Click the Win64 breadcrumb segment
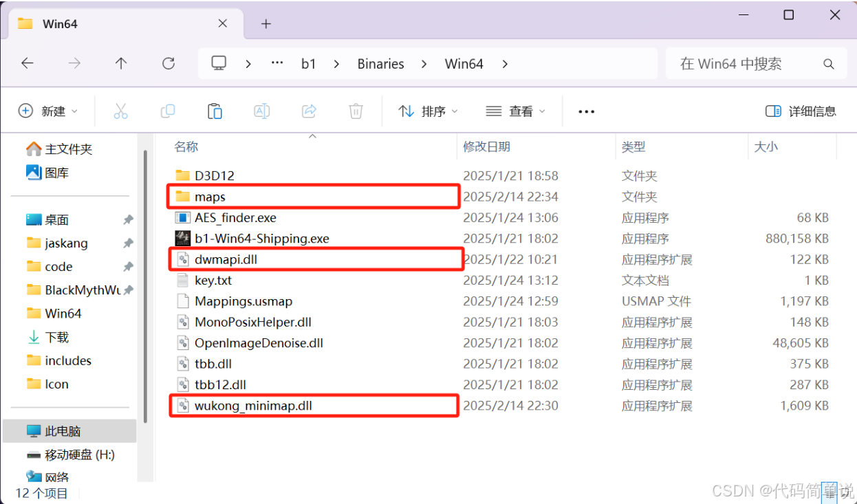Screen dimensions: 857x504 click(x=464, y=63)
